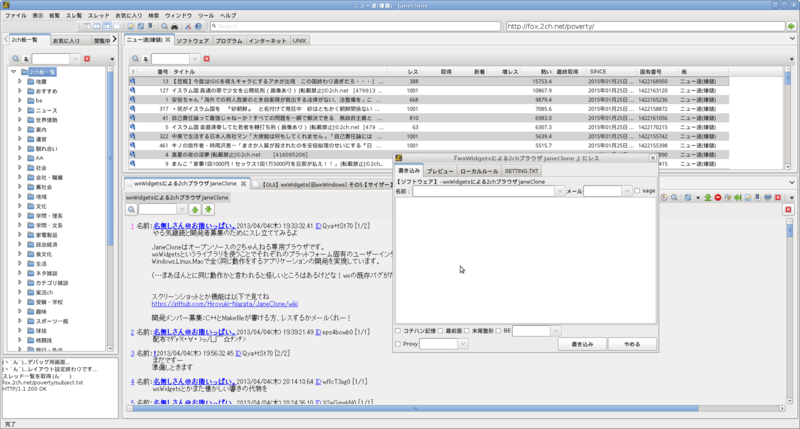Screen dimensions: 800x429
Task: Expand the ニュース folder in board tree
Action: coord(20,110)
